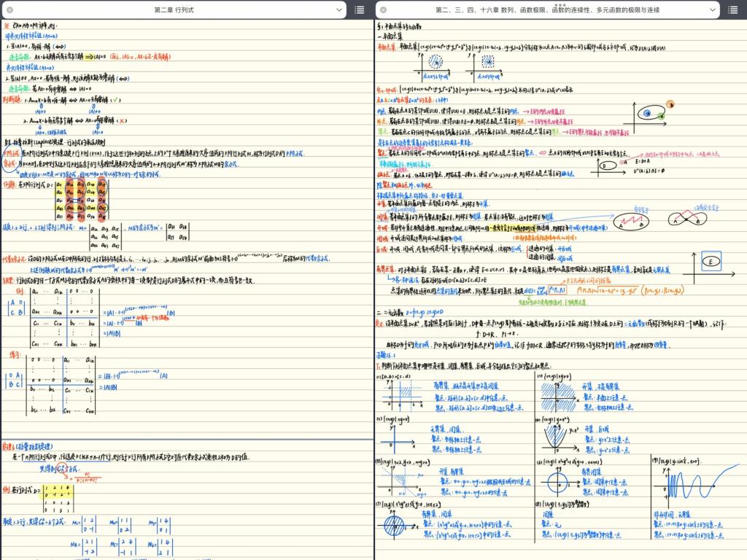
Task: Click the orange-highlighted determinant matrix
Action: tap(82, 200)
